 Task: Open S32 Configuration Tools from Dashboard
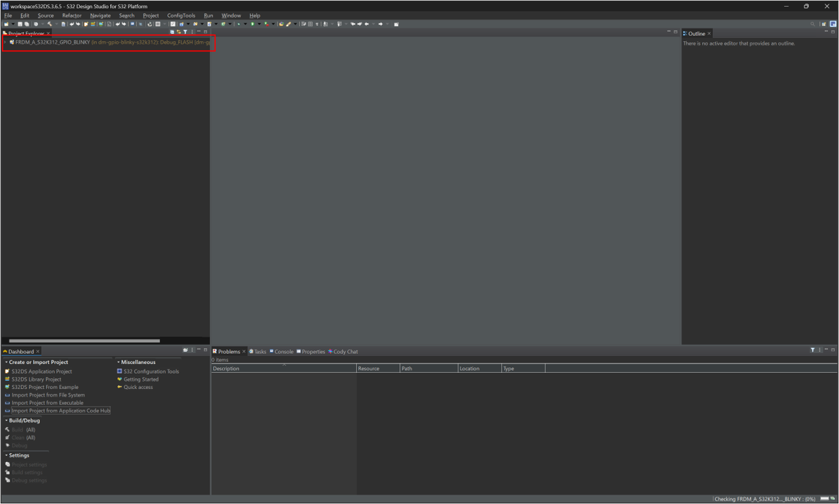click(151, 371)
